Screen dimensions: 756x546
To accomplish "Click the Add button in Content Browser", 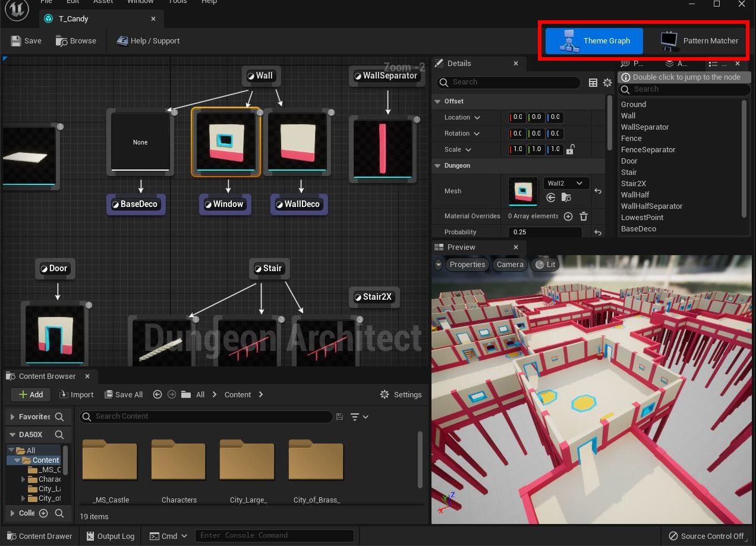I will click(30, 394).
